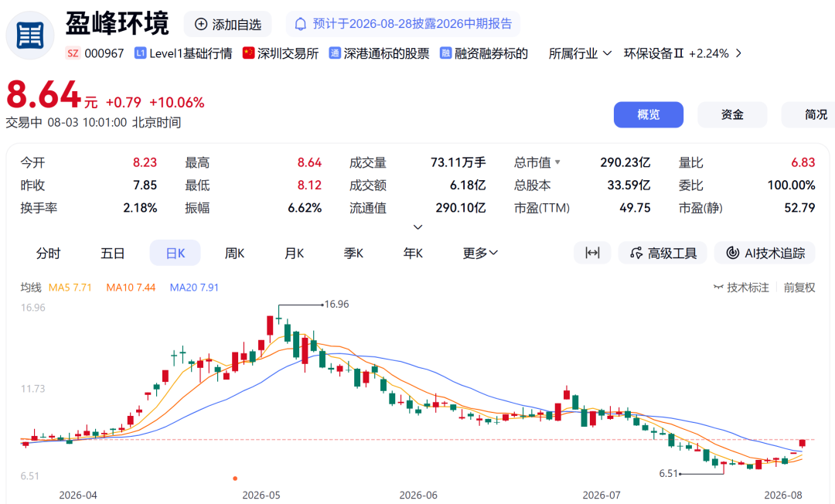The width and height of the screenshot is (835, 504).
Task: Click the 成交量 value 73.11万手
Action: 458,162
